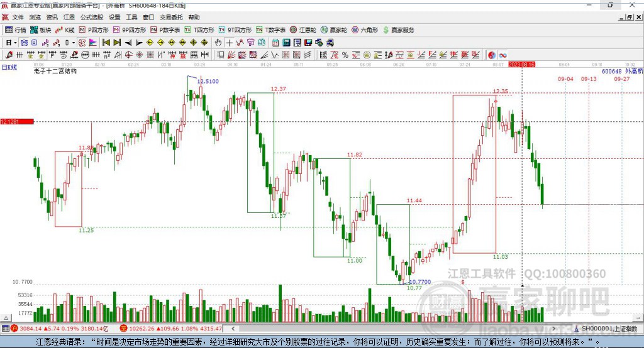
Task: Open the calculator icon in the toolbar
Action: 286,43
